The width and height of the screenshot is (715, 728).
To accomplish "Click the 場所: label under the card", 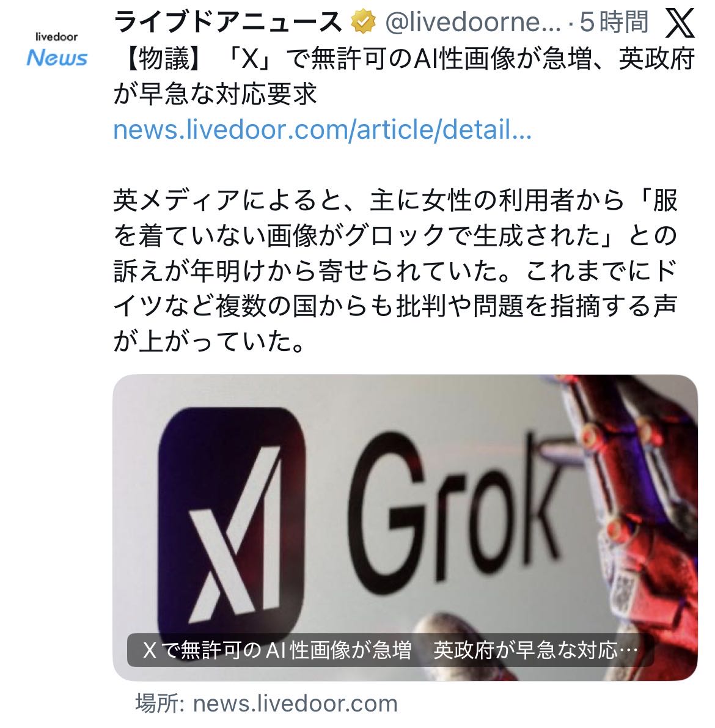I will point(161,704).
